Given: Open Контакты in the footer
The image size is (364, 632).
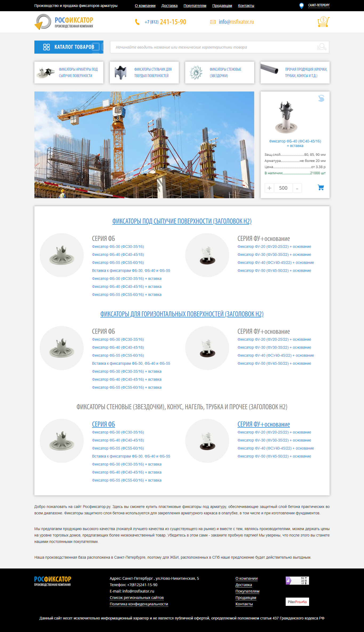Looking at the screenshot, I should click(244, 604).
